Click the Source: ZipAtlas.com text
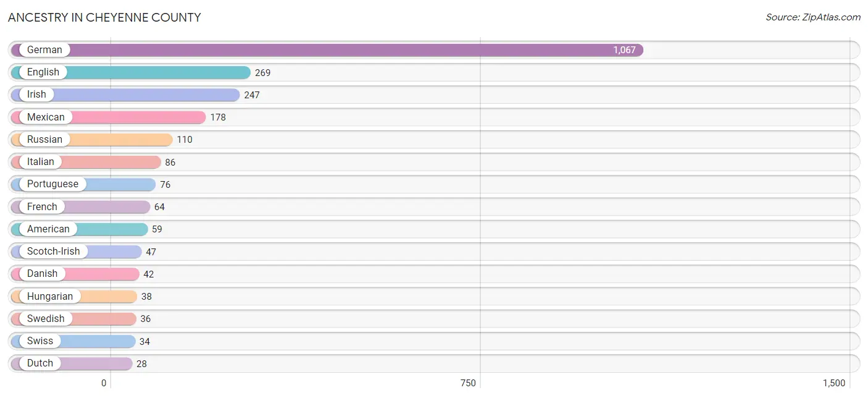This screenshot has height=398, width=868. (x=813, y=17)
